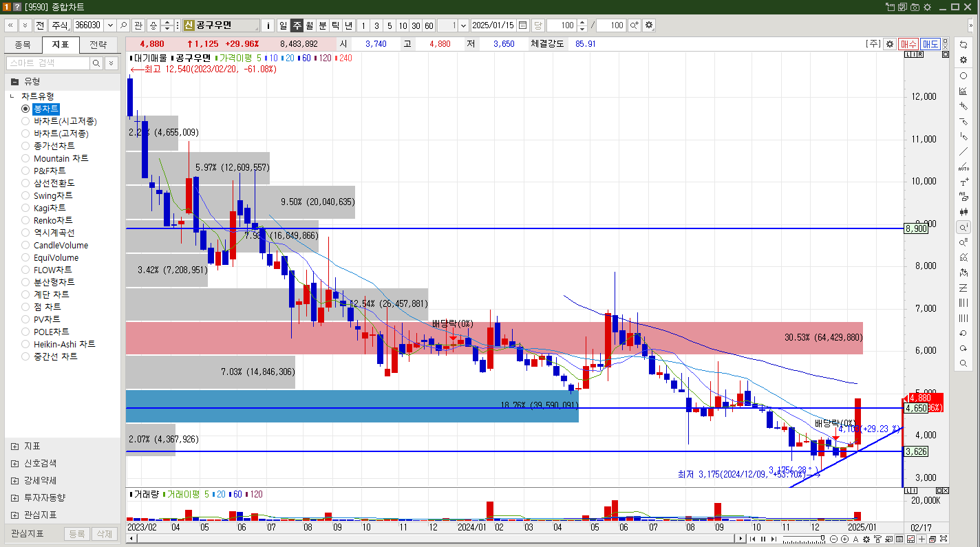The image size is (980, 547).
Task: Open the calendar date picker icon
Action: tap(523, 25)
